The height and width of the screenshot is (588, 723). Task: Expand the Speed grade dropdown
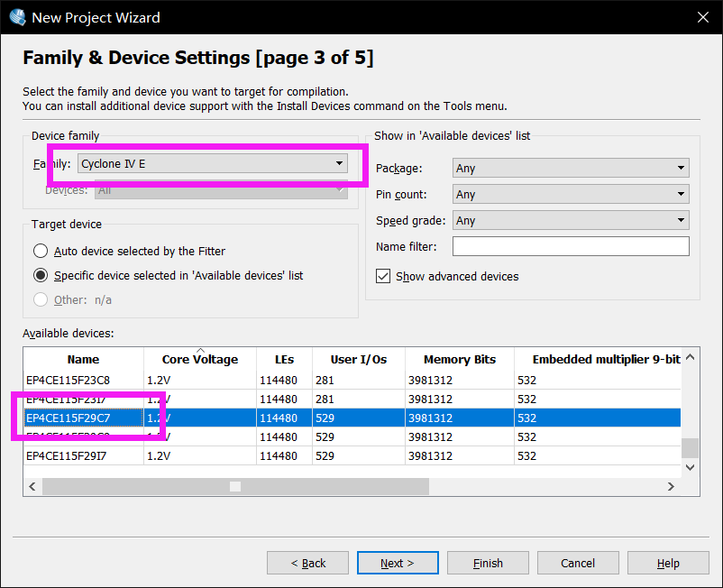coord(571,220)
